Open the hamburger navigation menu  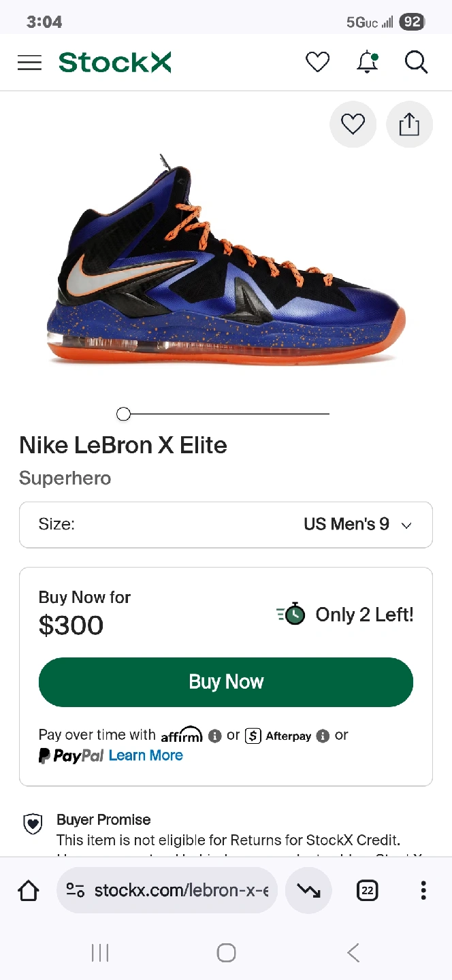click(29, 63)
